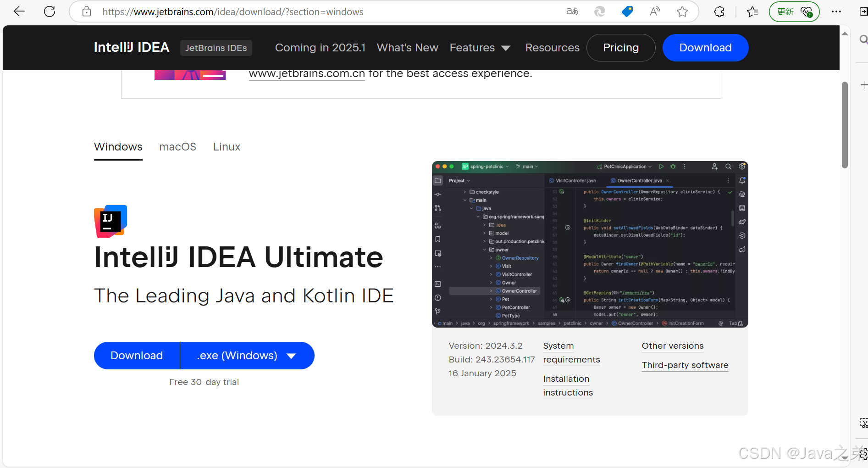Click the browser back arrow
The image size is (868, 468).
(x=19, y=11)
